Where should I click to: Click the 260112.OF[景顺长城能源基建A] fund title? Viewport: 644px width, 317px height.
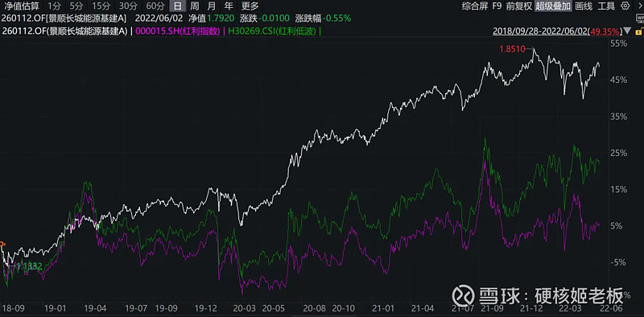coord(64,19)
